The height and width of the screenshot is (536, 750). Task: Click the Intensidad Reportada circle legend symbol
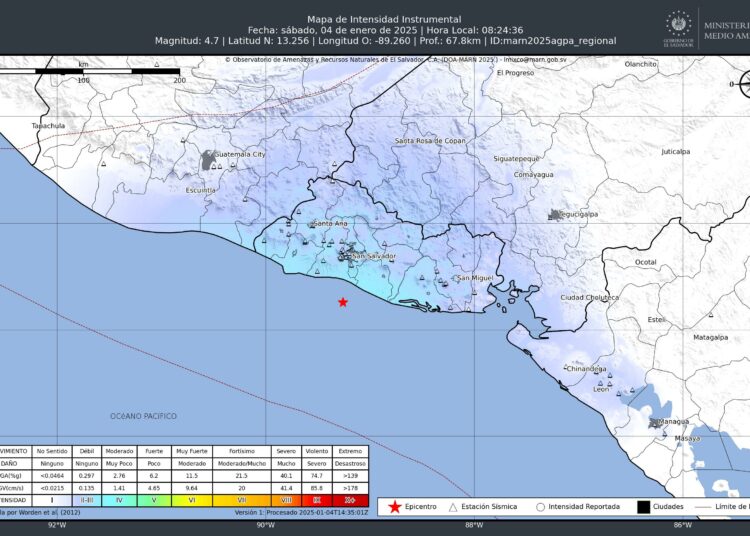tap(540, 507)
